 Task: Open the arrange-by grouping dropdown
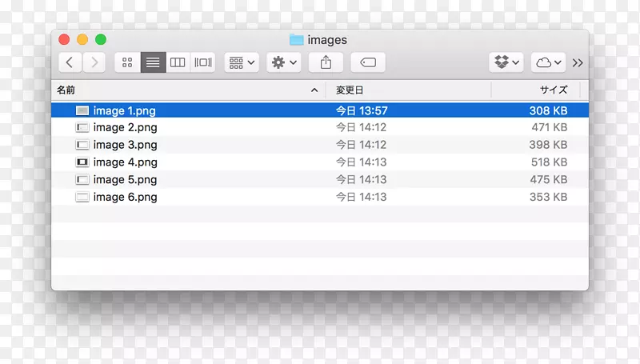click(x=242, y=62)
